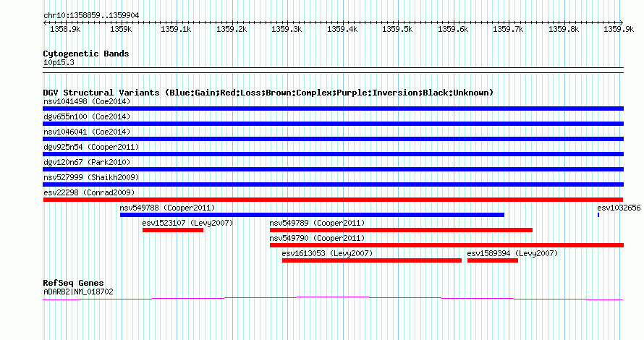Click the esv22298 (Conrad2009) text label

point(89,192)
